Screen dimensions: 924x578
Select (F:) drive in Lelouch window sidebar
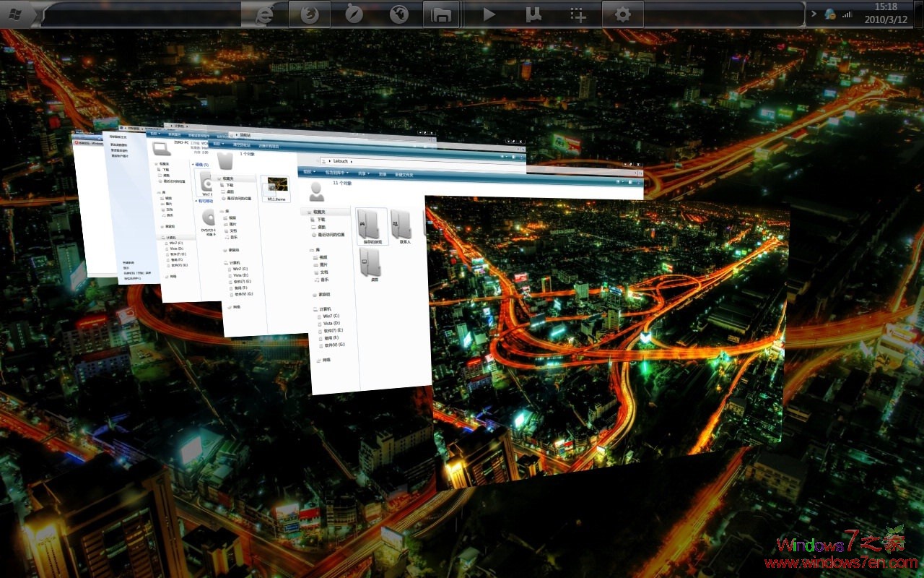(x=329, y=337)
